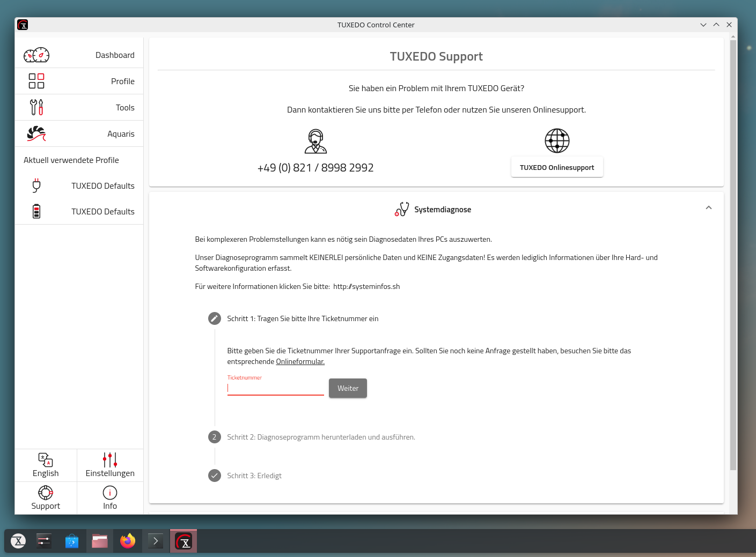Select TUXEDO Control Center taskbar entry

184,541
